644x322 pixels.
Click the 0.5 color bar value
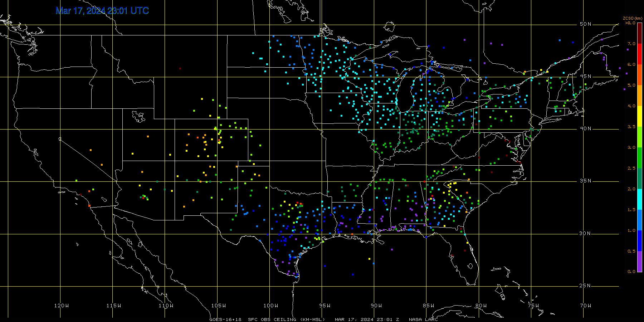coord(631,251)
